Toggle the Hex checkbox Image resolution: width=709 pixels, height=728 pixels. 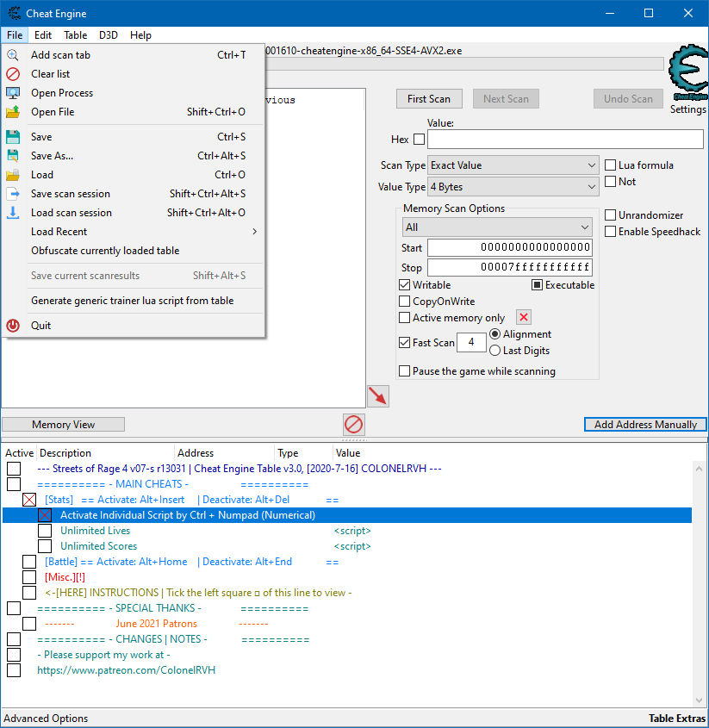point(419,140)
